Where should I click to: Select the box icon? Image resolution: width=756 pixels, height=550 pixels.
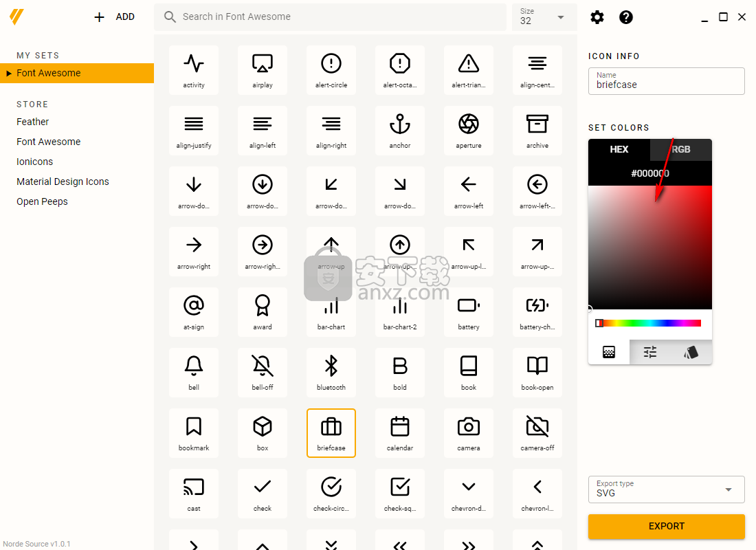coord(263,432)
